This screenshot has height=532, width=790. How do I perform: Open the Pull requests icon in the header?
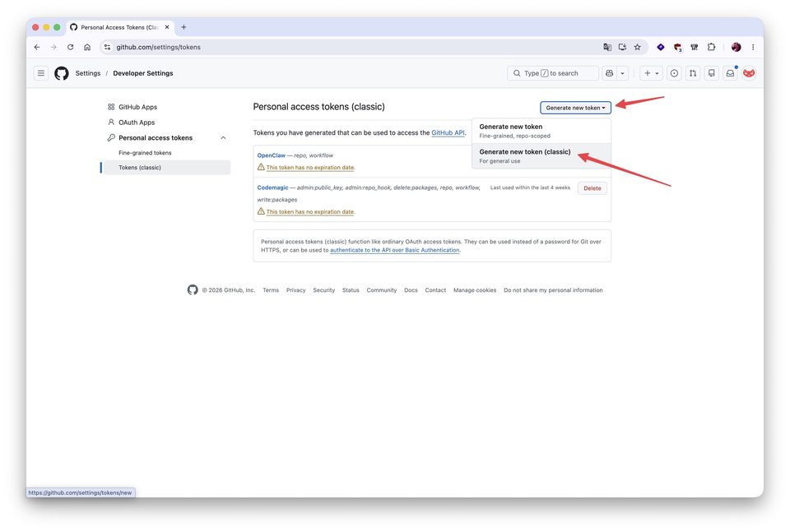tap(693, 73)
